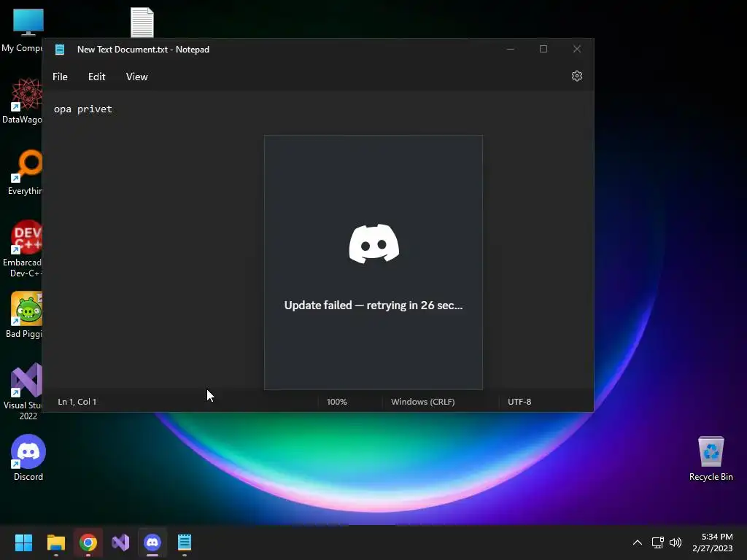Open the File menu in Notepad
The height and width of the screenshot is (560, 747).
(60, 77)
